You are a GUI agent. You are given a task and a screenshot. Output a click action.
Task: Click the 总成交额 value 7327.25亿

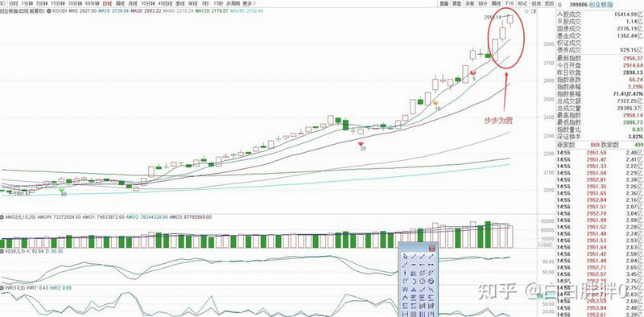630,101
